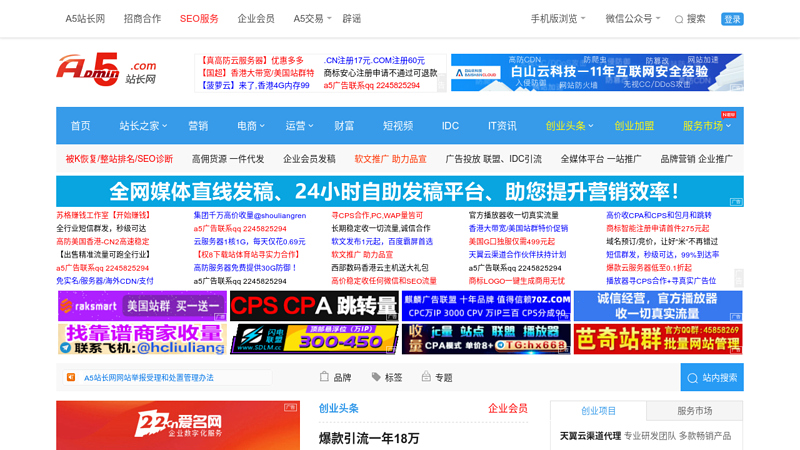Go to 首页 in the main nav
Screen dimensions: 800x450
click(x=80, y=126)
